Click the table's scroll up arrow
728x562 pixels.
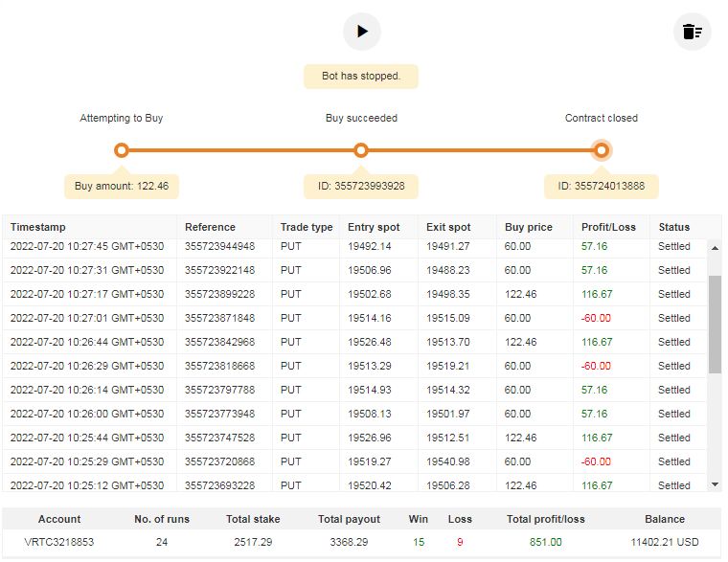tap(715, 248)
